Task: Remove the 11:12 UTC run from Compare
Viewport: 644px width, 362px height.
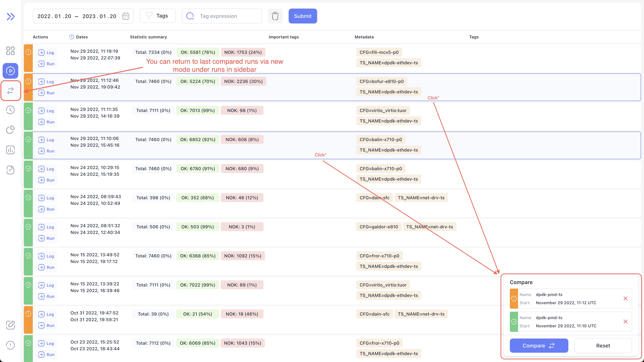Action: (625, 298)
